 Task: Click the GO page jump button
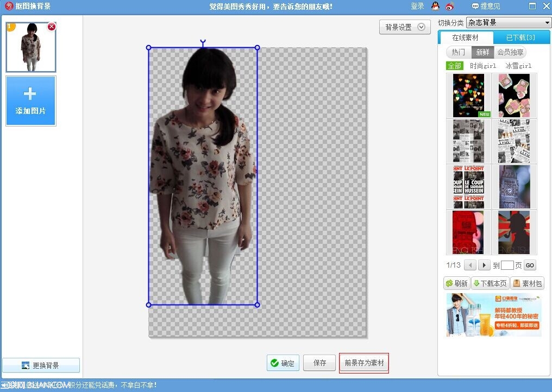[530, 265]
